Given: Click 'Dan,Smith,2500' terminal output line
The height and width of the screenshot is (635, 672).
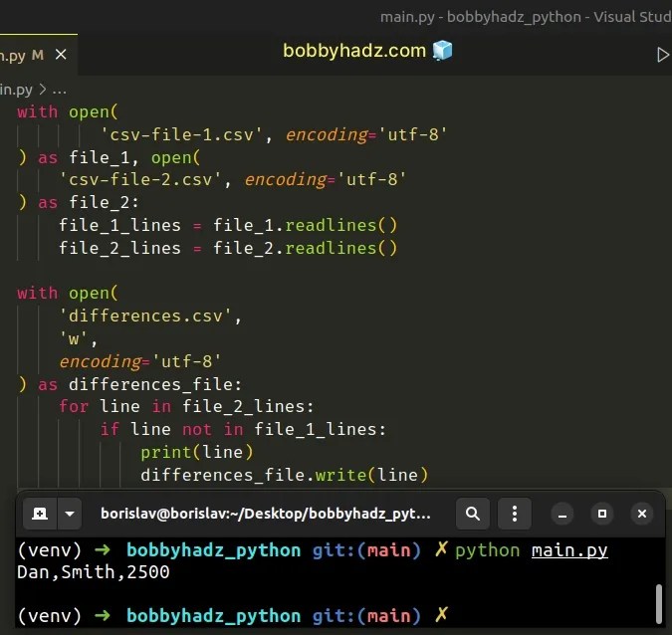Looking at the screenshot, I should (x=94, y=572).
